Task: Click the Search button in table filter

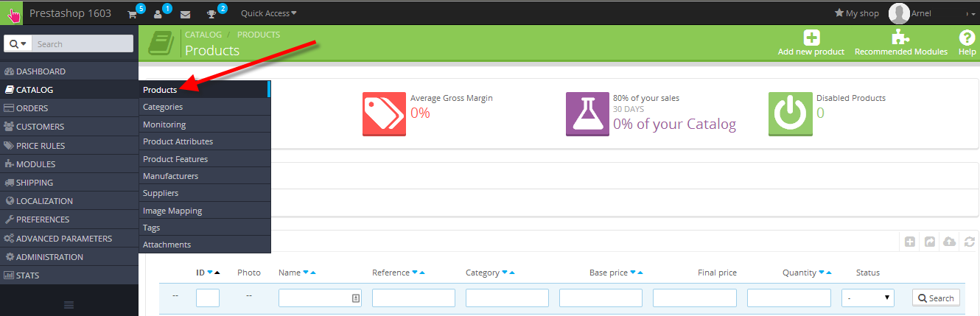Action: pos(936,298)
